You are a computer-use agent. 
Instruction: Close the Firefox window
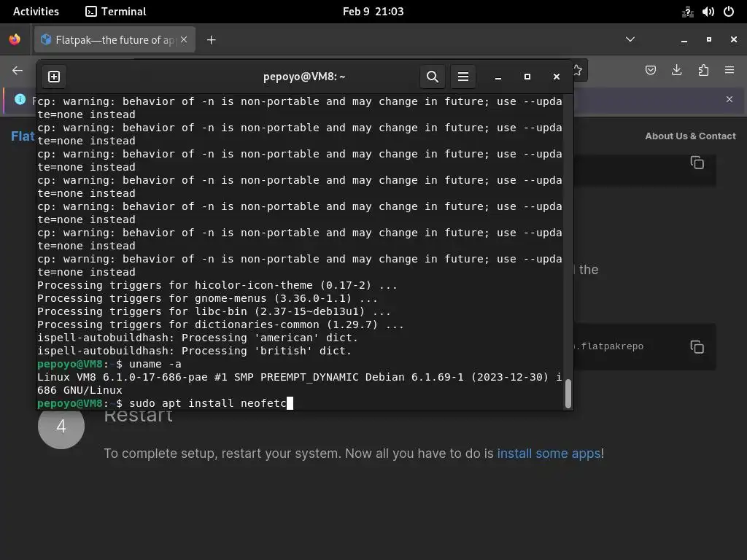coord(734,39)
